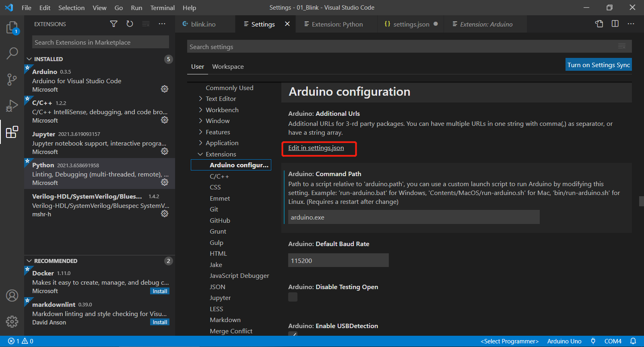Click the serial port plug icon
Image resolution: width=644 pixels, height=347 pixels.
(x=593, y=341)
